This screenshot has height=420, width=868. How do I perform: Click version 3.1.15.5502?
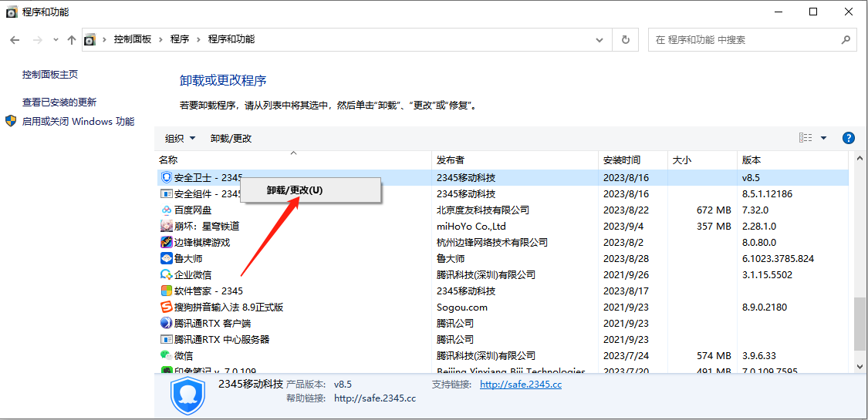point(767,274)
